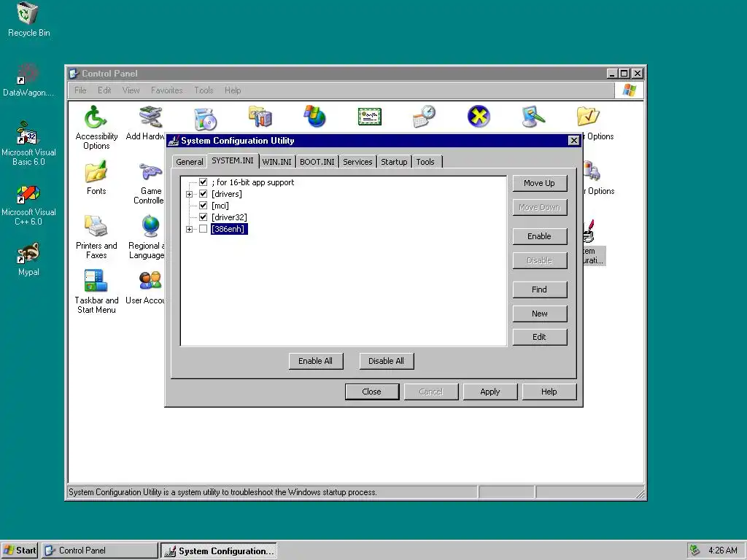Switch to the WIN.INI tab
The height and width of the screenshot is (560, 747).
276,162
